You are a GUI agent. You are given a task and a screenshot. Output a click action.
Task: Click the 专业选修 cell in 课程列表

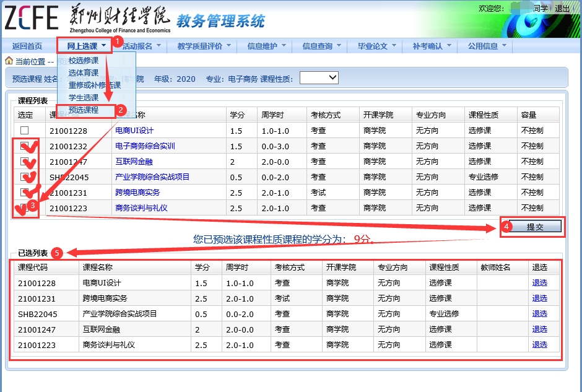(484, 177)
